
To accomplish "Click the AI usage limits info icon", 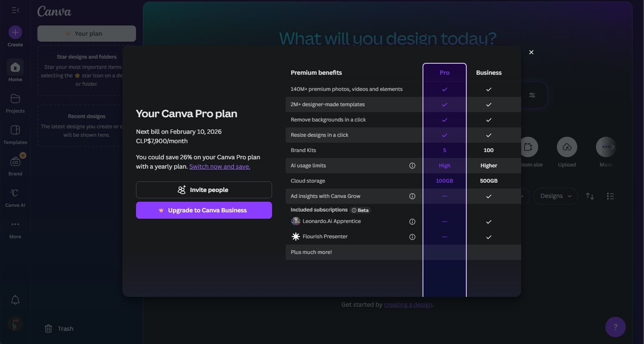I will [x=412, y=166].
